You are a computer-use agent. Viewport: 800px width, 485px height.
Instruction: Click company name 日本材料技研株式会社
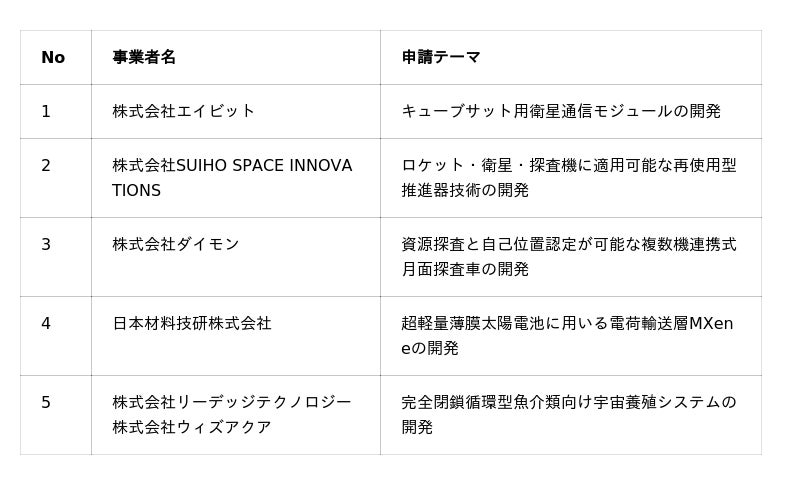(x=192, y=324)
